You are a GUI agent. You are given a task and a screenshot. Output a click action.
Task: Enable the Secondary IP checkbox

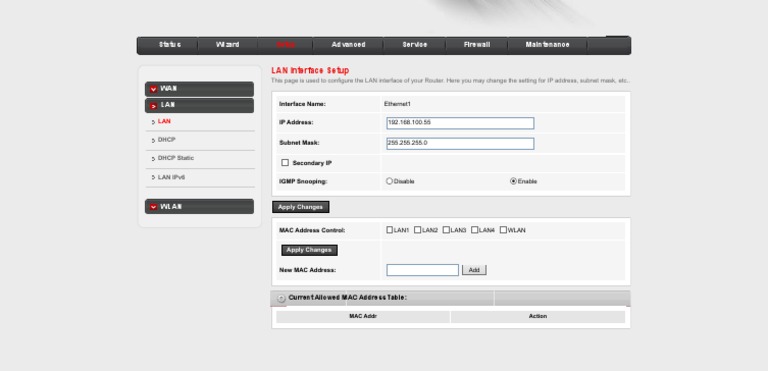coord(285,163)
